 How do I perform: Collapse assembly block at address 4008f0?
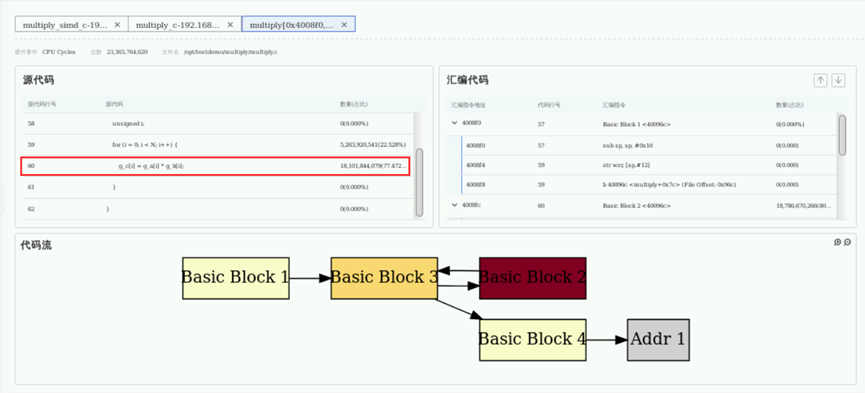pos(455,124)
